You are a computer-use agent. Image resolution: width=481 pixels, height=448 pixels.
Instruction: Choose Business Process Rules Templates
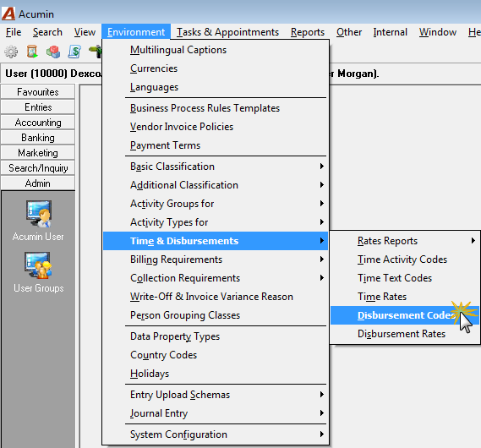coord(216,108)
